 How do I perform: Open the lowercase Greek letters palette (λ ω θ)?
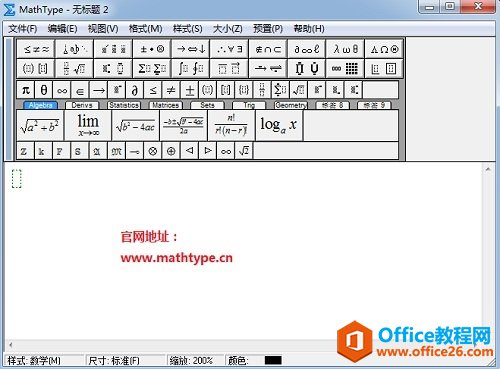point(345,49)
